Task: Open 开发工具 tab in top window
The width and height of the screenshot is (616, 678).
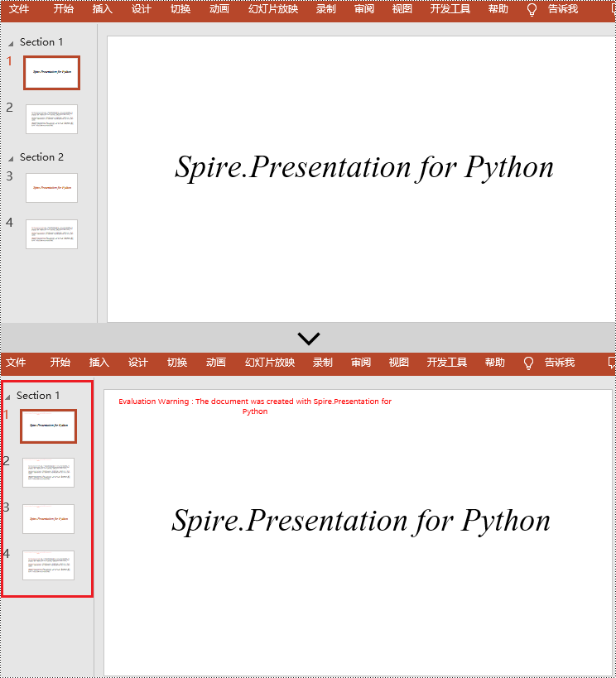Action: pos(450,8)
